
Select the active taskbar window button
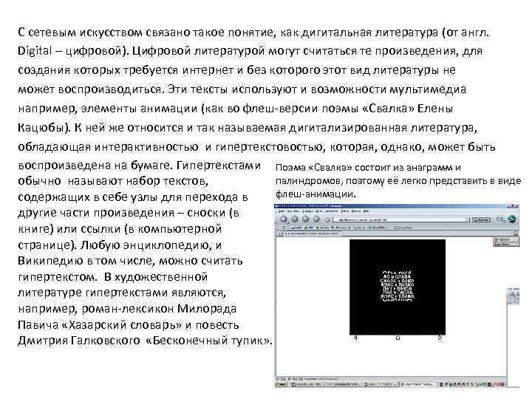pos(417,384)
